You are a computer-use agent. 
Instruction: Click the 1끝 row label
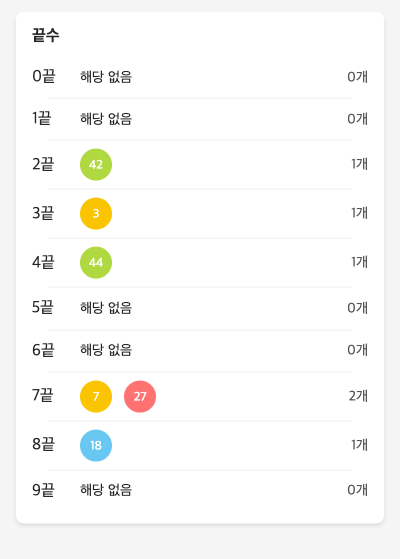[x=42, y=118]
